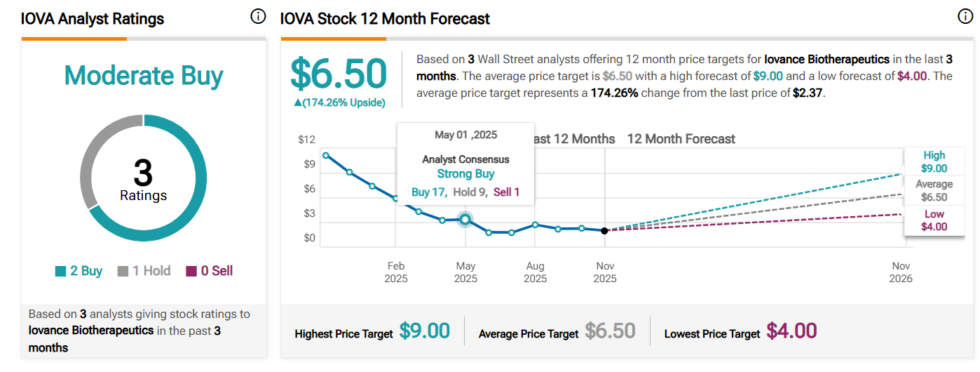This screenshot has height=372, width=980.
Task: Click the upside arrow under $6.50
Action: 298,102
